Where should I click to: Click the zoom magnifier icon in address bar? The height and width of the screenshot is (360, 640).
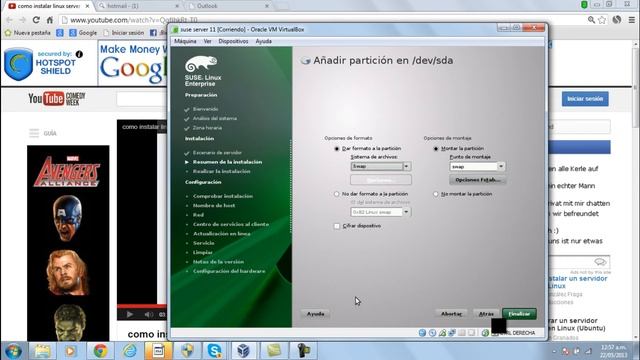[591, 20]
